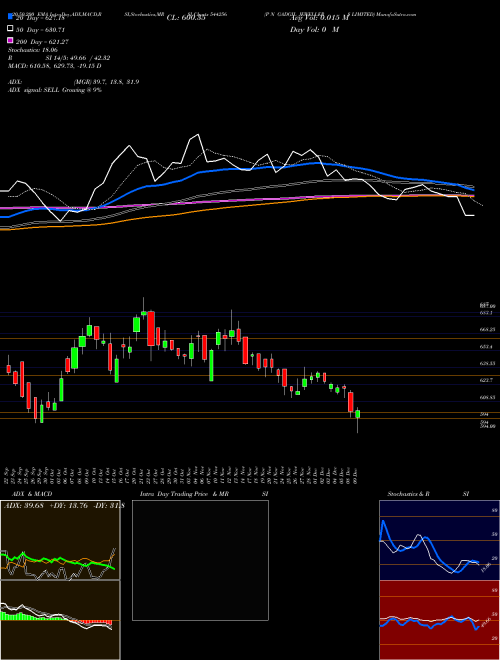The height and width of the screenshot is (660, 500).
Task: Click the blue 20 Day legend swatch
Action: tap(10, 17)
